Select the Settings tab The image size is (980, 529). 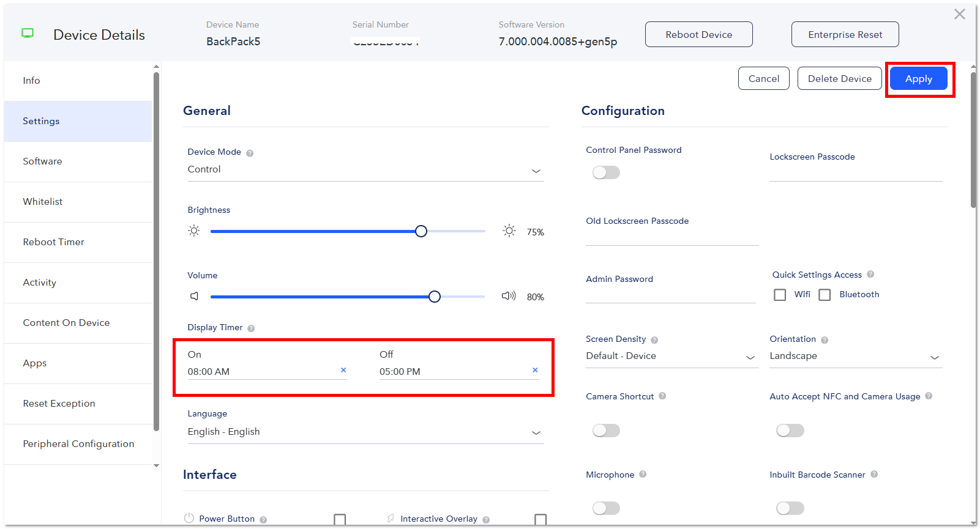pos(78,121)
